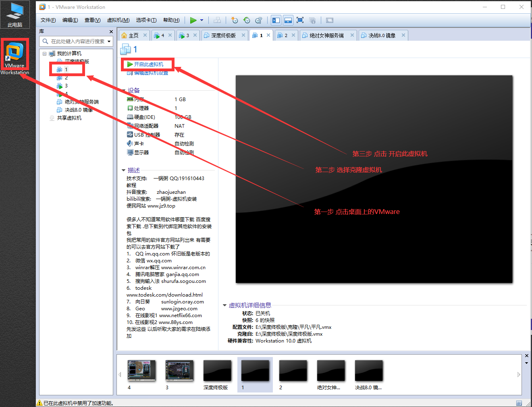Open the thumbnail bar options dropdown arrow

point(526,363)
